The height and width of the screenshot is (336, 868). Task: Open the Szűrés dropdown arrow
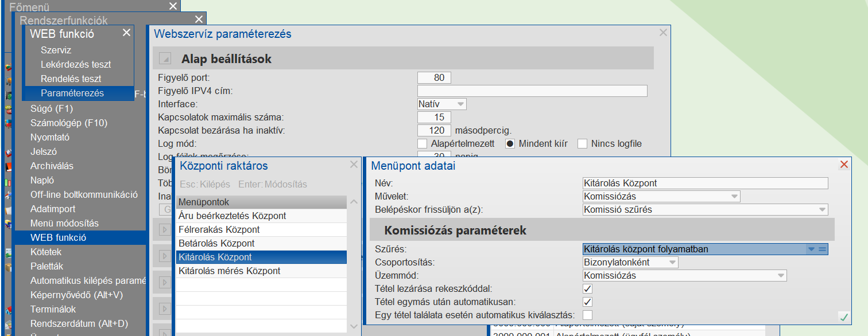pyautogui.click(x=811, y=249)
